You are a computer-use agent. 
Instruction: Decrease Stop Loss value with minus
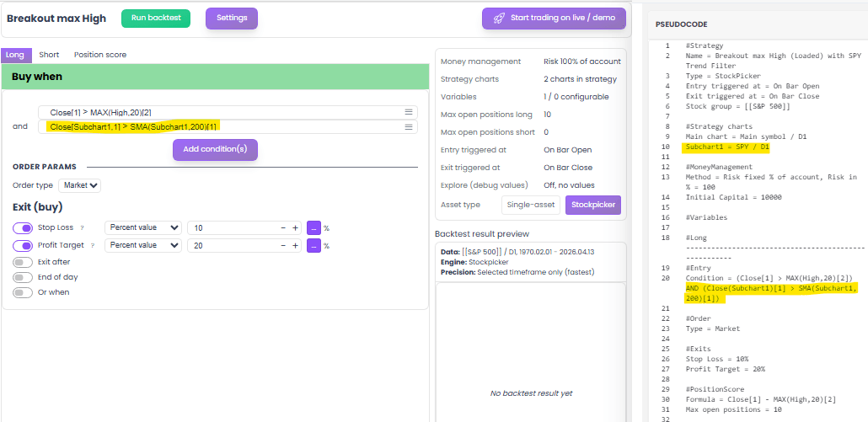pyautogui.click(x=283, y=227)
